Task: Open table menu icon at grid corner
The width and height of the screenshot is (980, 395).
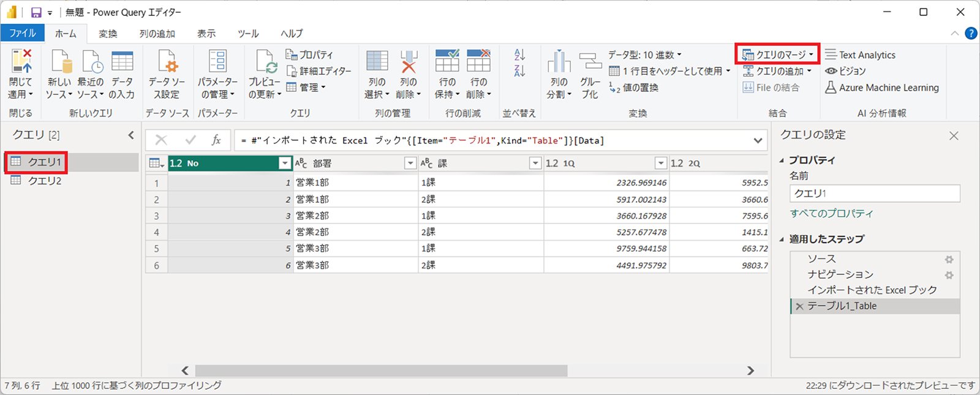Action: point(156,163)
